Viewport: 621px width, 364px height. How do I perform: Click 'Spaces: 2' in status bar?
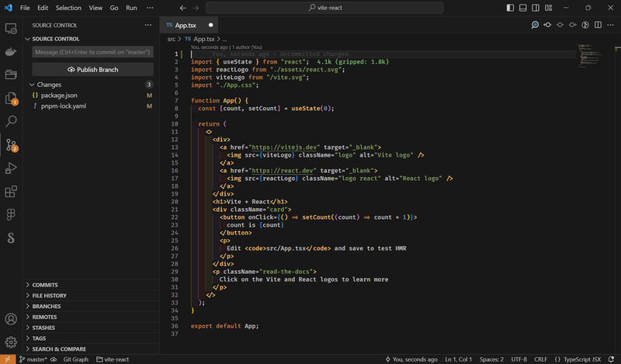(491, 359)
